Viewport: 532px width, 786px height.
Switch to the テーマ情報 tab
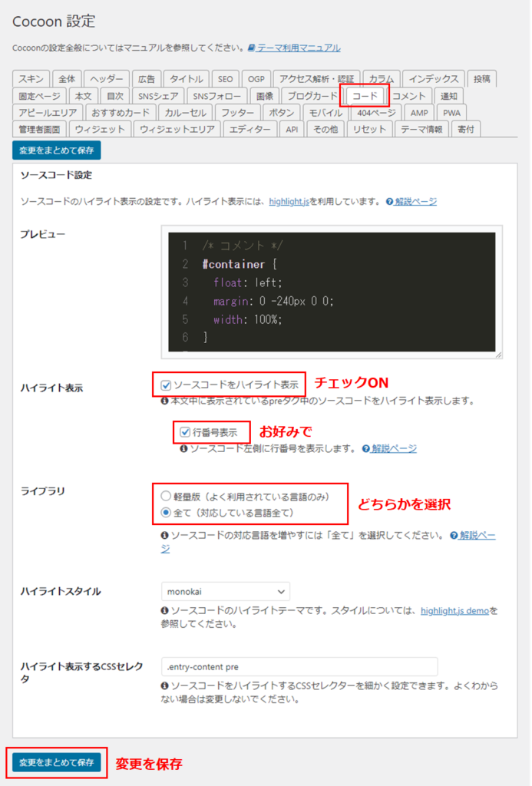click(421, 129)
